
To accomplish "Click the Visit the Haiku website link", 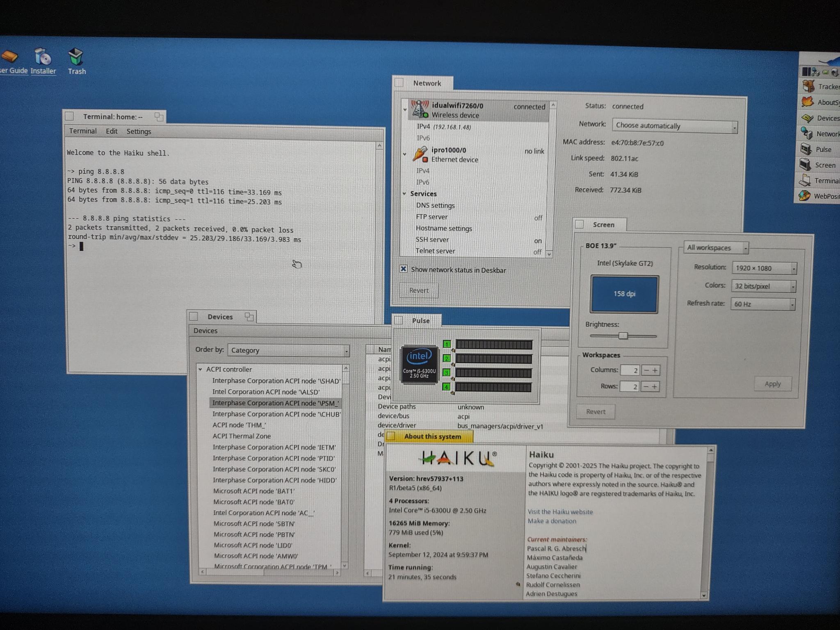I will 560,511.
